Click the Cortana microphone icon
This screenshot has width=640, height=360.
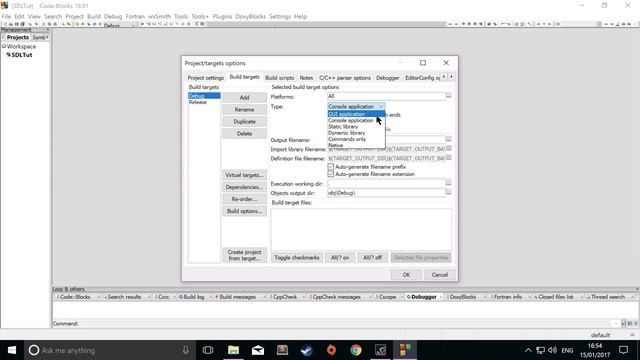pyautogui.click(x=186, y=350)
